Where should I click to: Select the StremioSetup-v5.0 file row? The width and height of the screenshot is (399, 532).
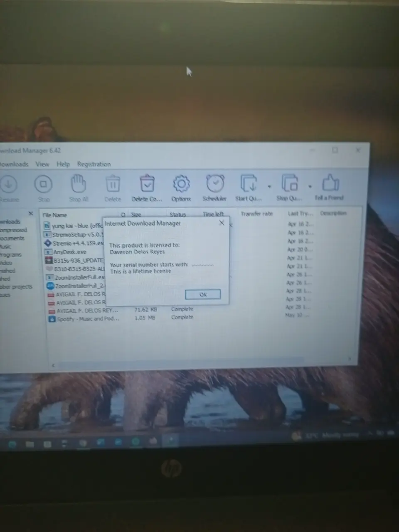pos(74,235)
